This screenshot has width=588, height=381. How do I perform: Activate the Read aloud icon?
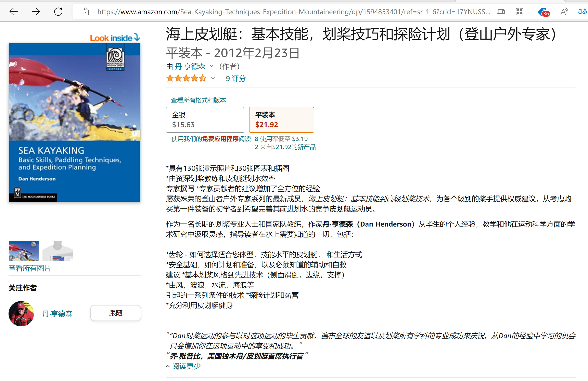[564, 12]
